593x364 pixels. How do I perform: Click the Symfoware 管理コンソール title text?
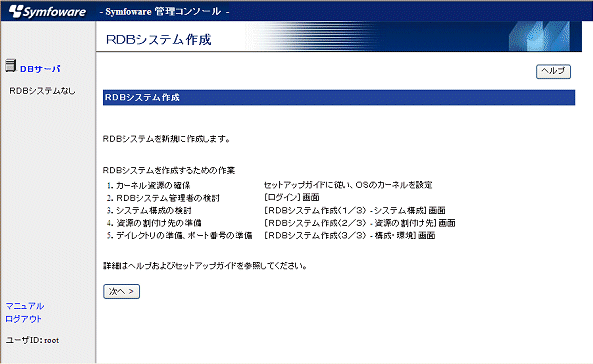[164, 11]
